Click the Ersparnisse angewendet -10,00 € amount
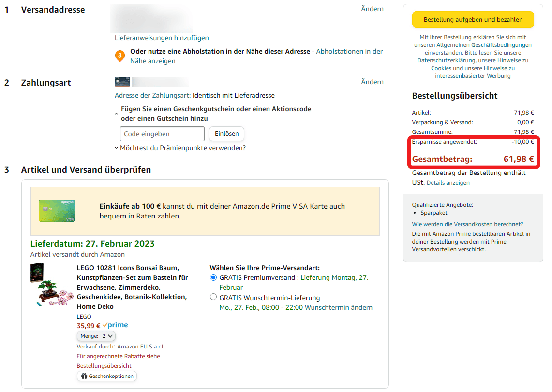Image resolution: width=552 pixels, height=392 pixels. [x=522, y=142]
